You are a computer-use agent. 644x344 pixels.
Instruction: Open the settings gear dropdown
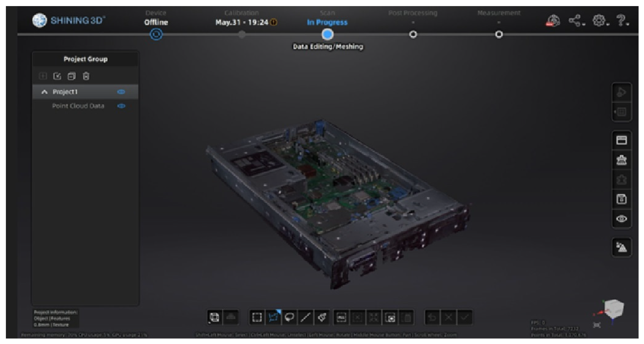coord(600,20)
